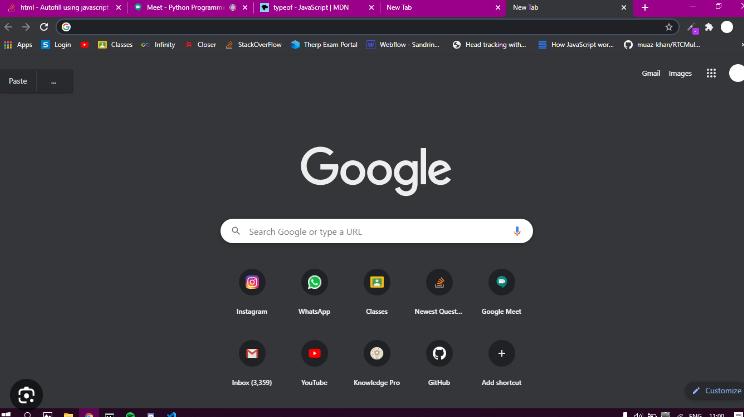744x417 pixels.
Task: Switch to the Autofill using javascript tab
Action: tap(64, 8)
